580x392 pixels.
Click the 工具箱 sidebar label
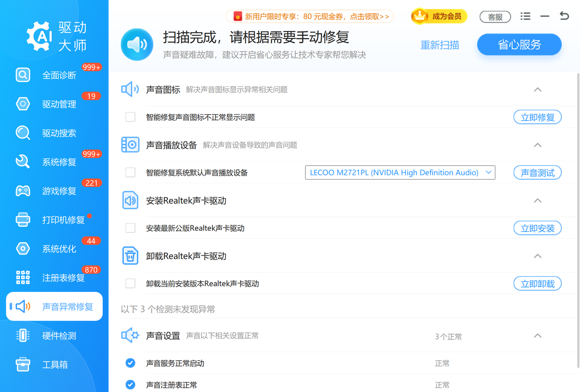pyautogui.click(x=55, y=365)
